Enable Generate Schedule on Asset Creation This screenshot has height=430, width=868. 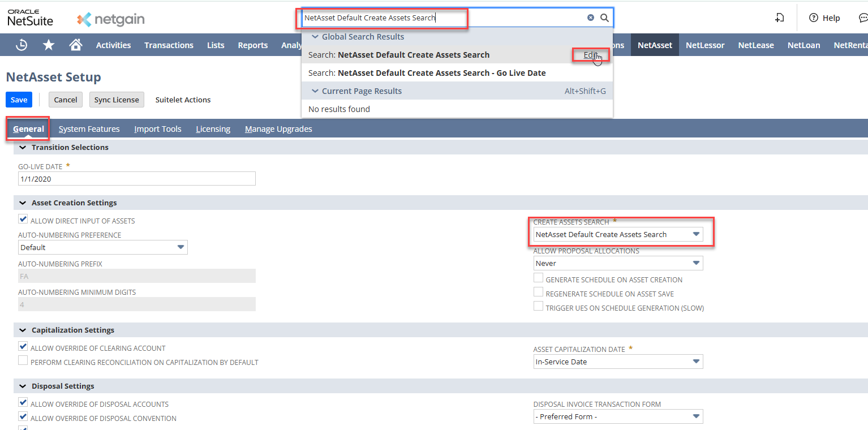point(539,278)
